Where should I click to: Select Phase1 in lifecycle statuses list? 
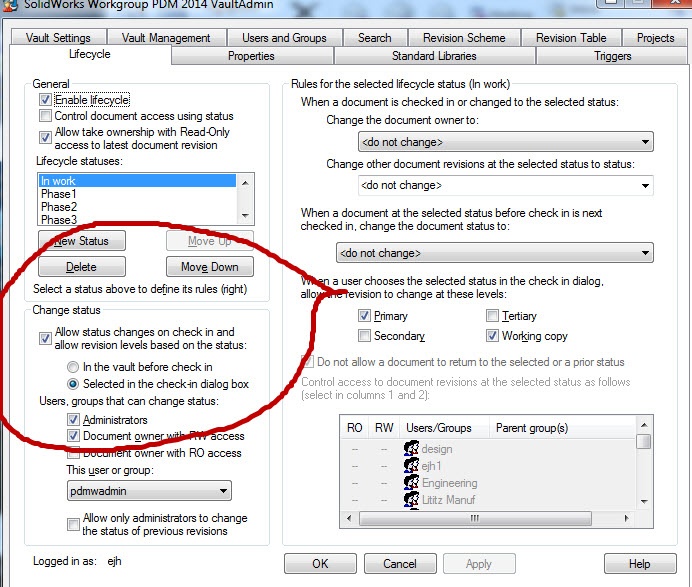(x=138, y=194)
